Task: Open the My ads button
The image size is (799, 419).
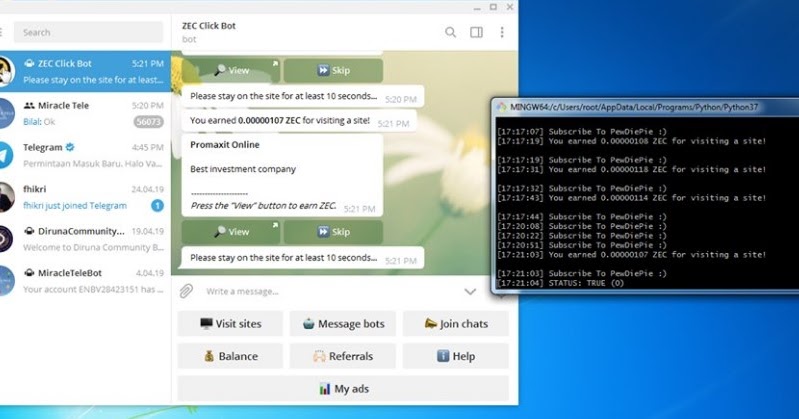Action: click(343, 389)
